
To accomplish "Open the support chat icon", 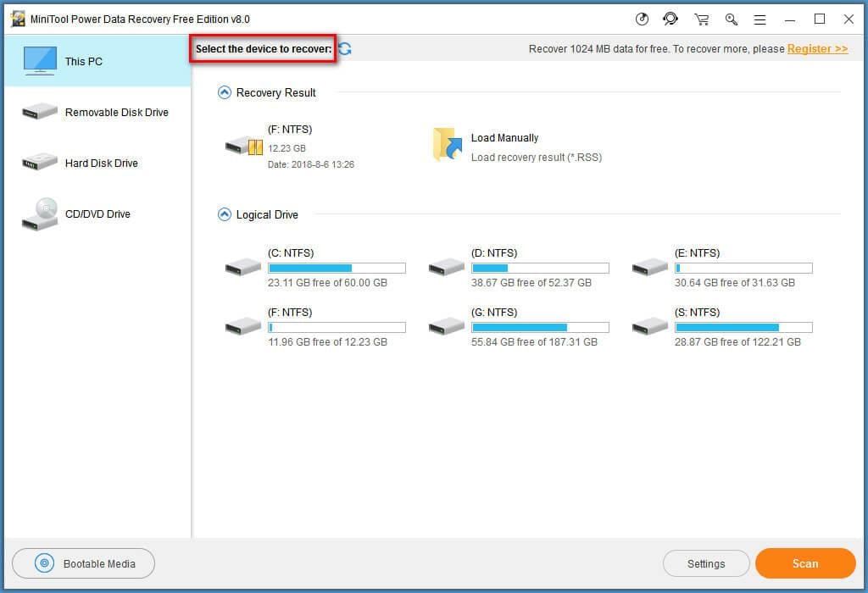I will pyautogui.click(x=670, y=19).
